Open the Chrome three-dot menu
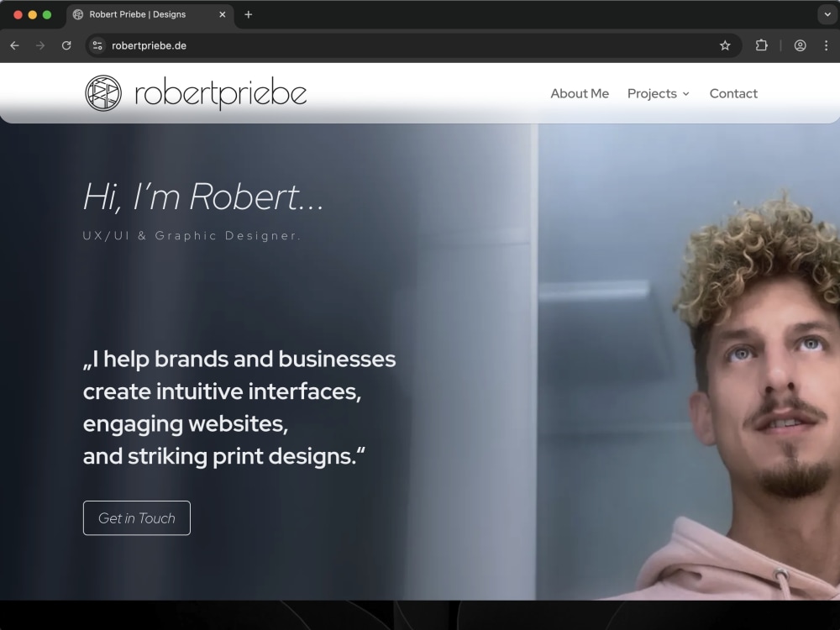840x630 pixels. pyautogui.click(x=826, y=45)
